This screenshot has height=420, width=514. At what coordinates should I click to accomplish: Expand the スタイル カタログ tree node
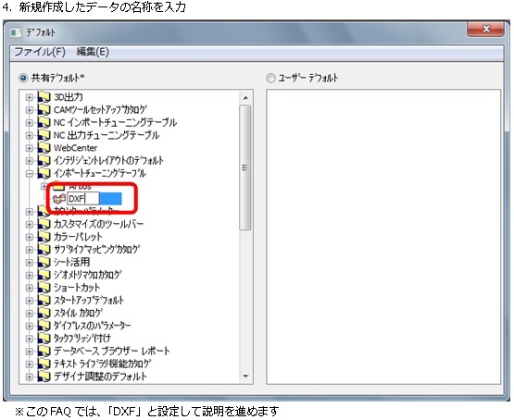click(30, 313)
